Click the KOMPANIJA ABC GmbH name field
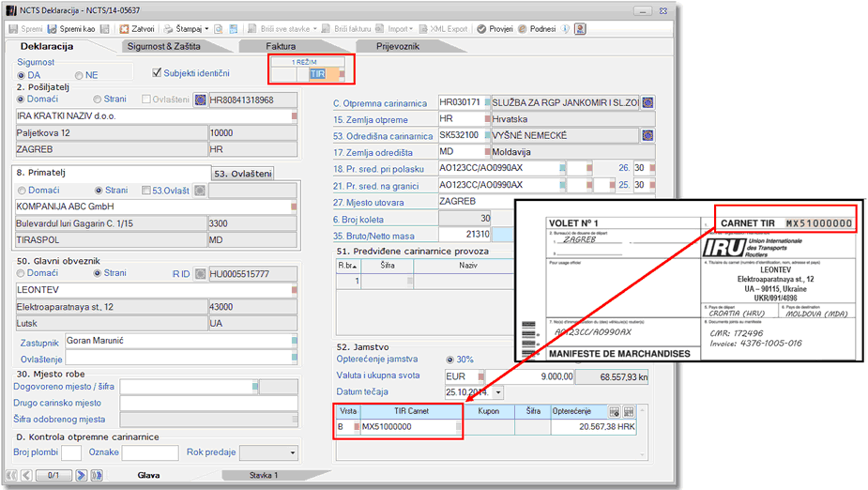The height and width of the screenshot is (490, 868). click(157, 207)
